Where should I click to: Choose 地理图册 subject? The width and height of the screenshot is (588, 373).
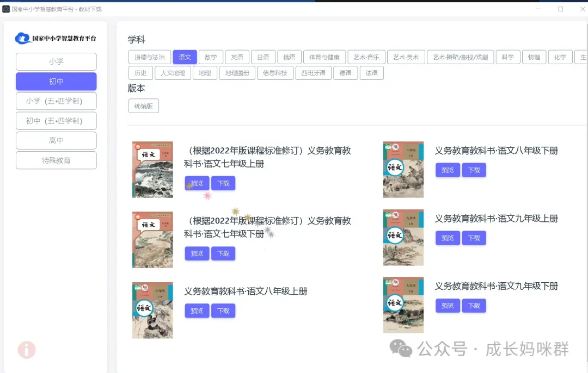pyautogui.click(x=237, y=73)
